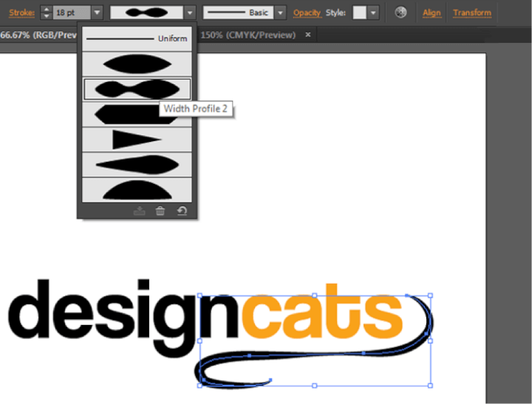Select the half-dome Width Profile 6
Screen dimensions: 532x404
coord(137,190)
